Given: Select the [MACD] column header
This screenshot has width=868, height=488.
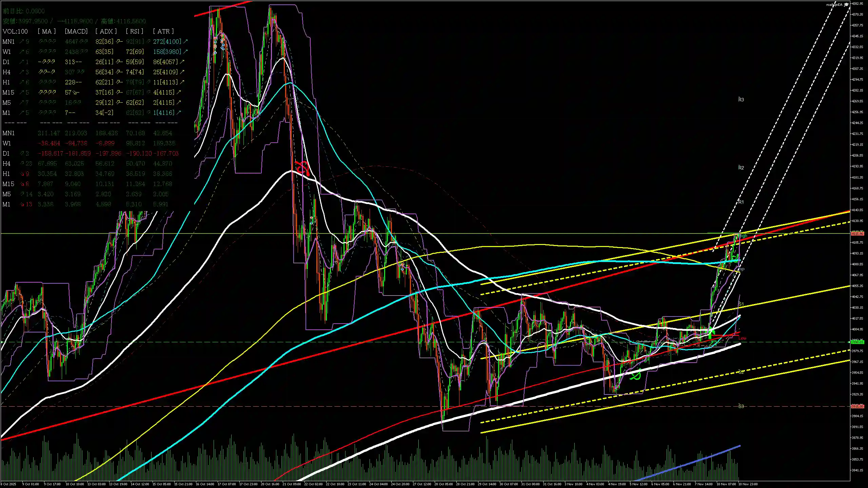Looking at the screenshot, I should coord(76,31).
